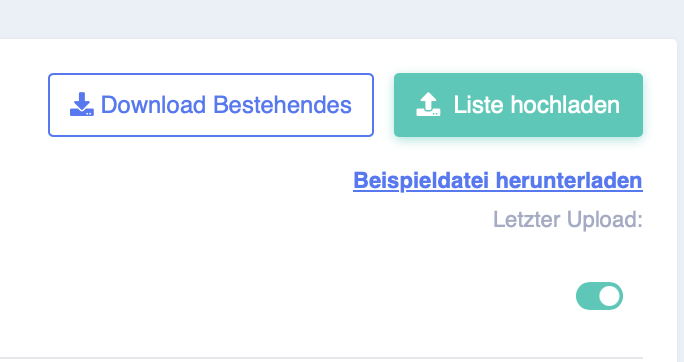Click the word Beispieldatei in the underlined link
The width and height of the screenshot is (684, 362).
[x=421, y=181]
